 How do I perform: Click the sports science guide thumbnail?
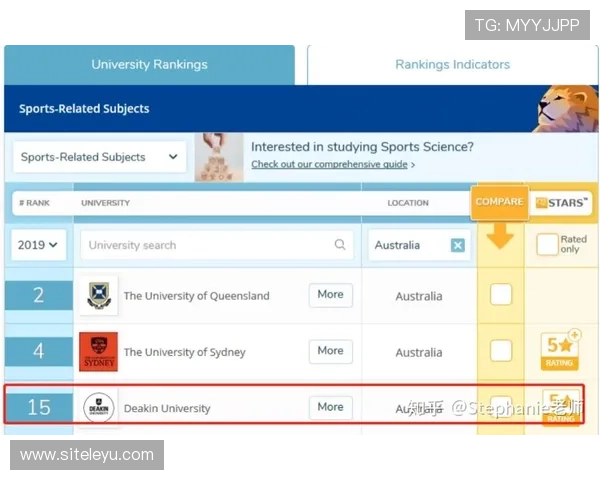point(219,157)
